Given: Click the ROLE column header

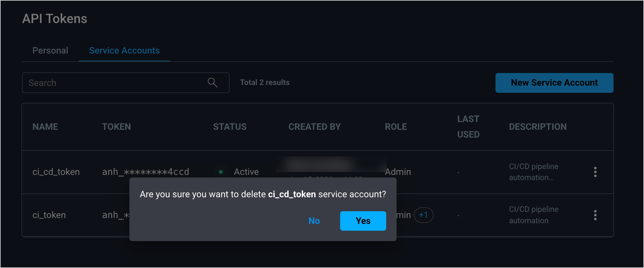Looking at the screenshot, I should tap(396, 127).
